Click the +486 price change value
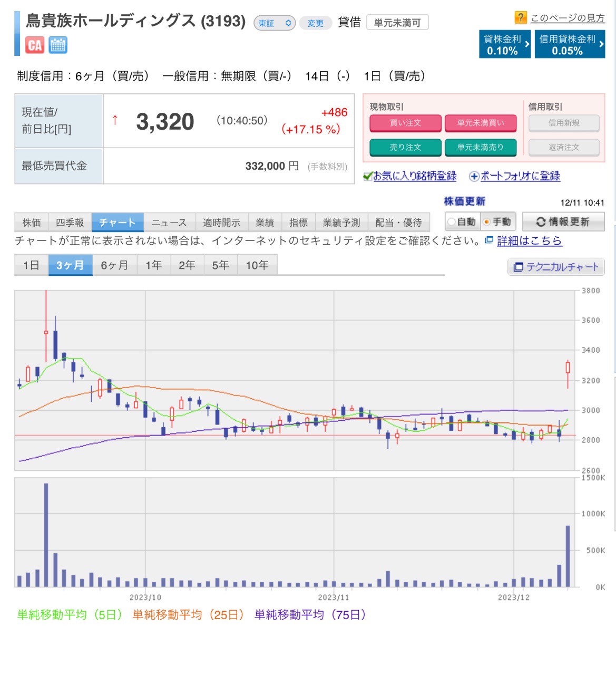Image resolution: width=616 pixels, height=675 pixels. (x=334, y=112)
